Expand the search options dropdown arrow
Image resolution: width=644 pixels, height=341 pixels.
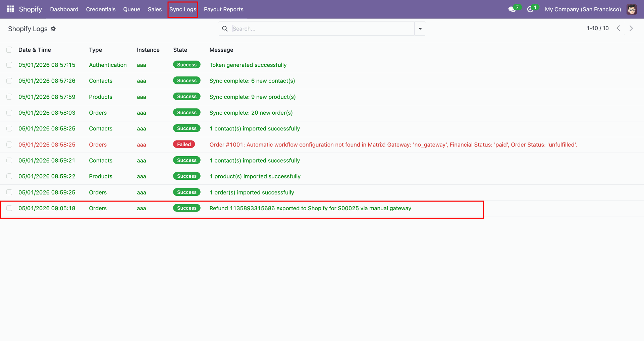pyautogui.click(x=420, y=29)
